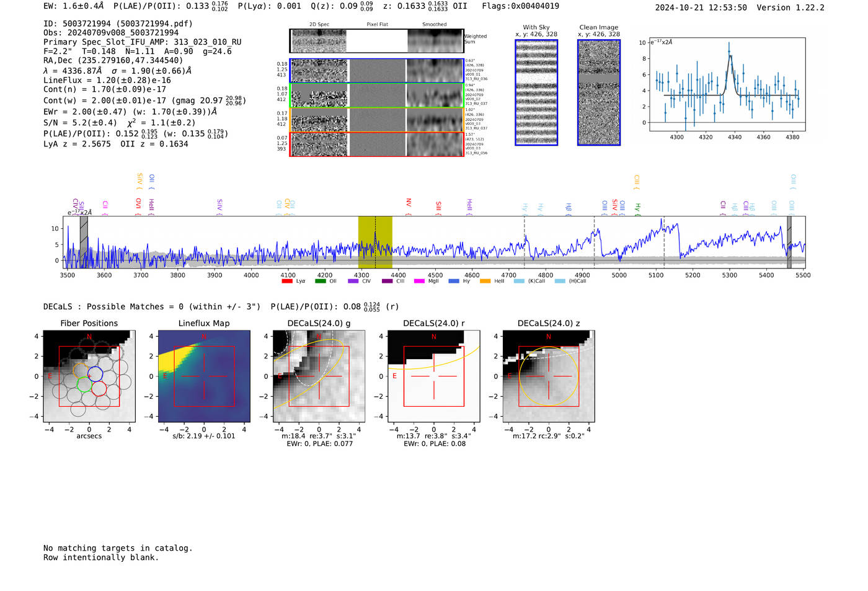
Task: Click the 'LineFlux = 1.20(±0.28)e-16' text
Action: (x=107, y=80)
